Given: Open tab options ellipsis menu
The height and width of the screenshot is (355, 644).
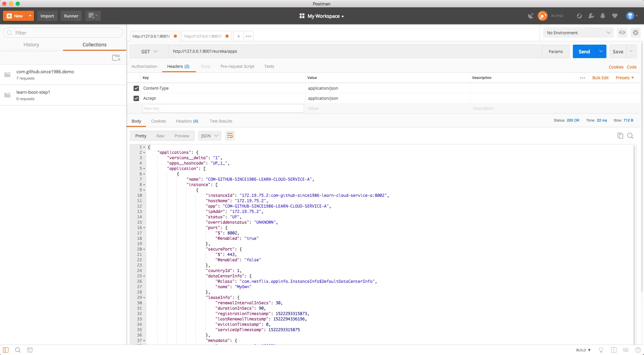Looking at the screenshot, I should pos(248,36).
